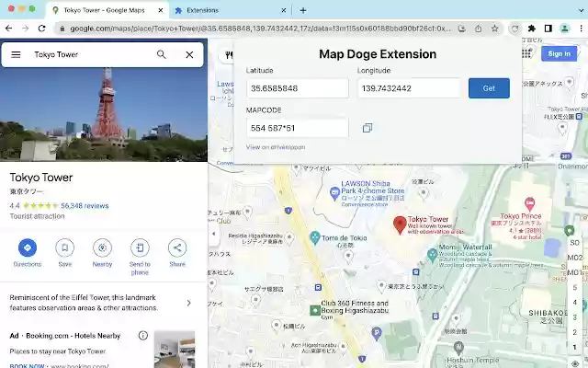Go back to the previous page

click(x=9, y=29)
